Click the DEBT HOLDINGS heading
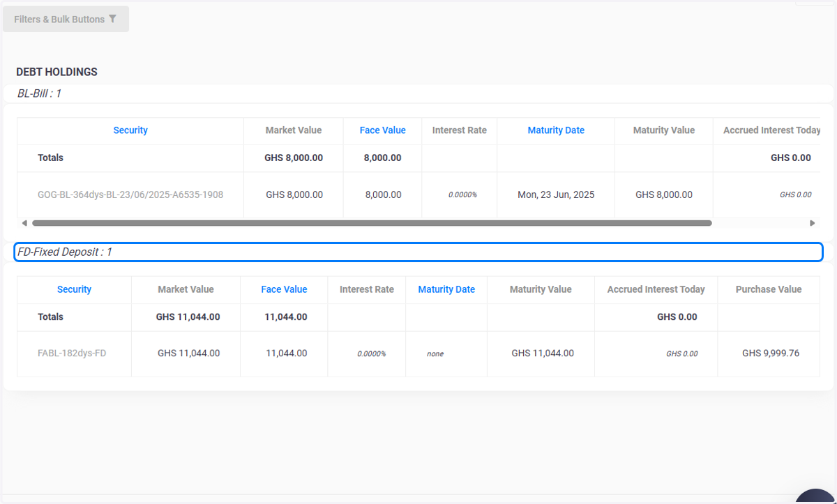This screenshot has height=504, width=837. point(56,72)
